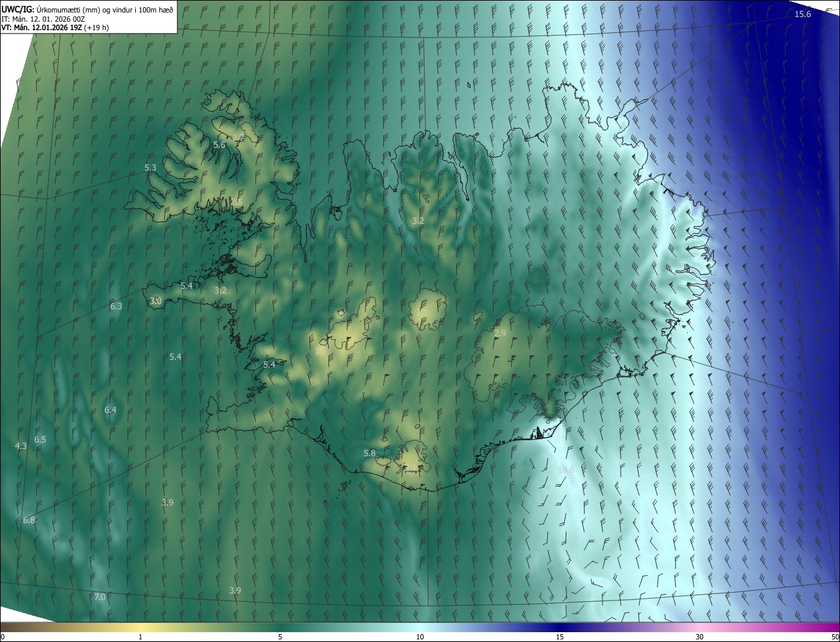Click the 6.8 value label
This screenshot has height=642, width=840.
(x=29, y=521)
